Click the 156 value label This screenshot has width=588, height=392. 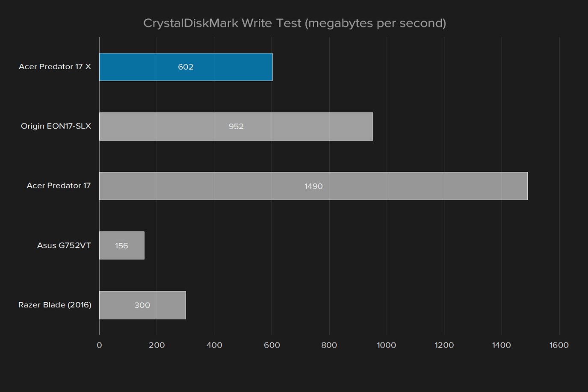point(121,246)
